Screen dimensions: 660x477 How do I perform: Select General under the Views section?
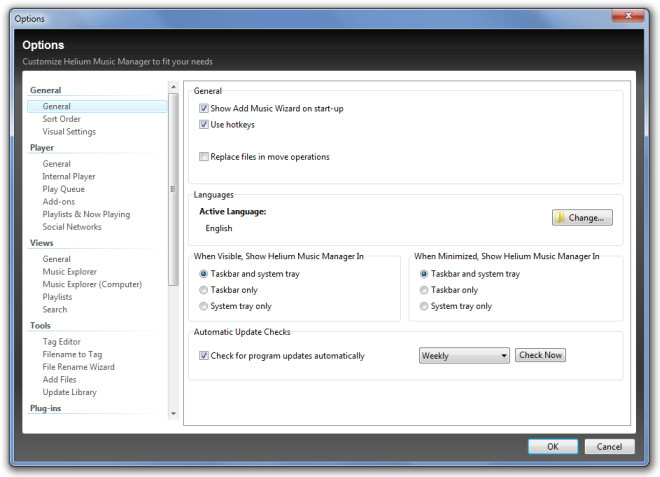tap(56, 258)
